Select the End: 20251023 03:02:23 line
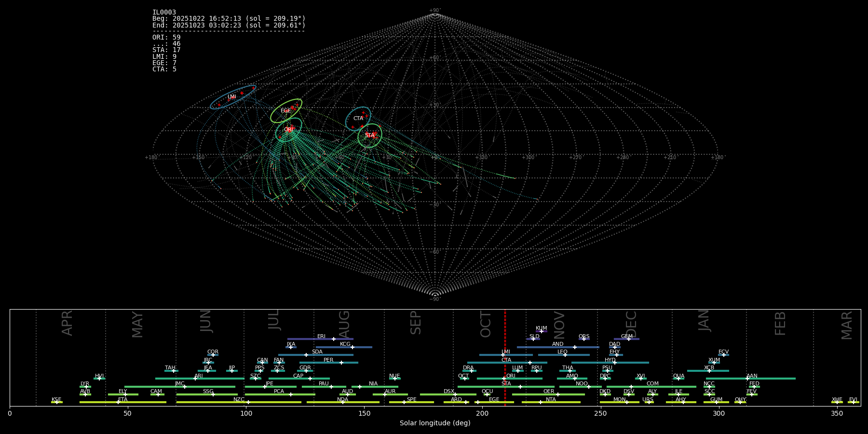 point(229,25)
